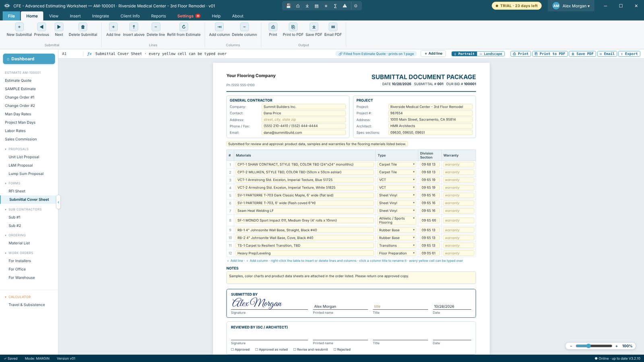
Task: Click the Print to PDF ribbon icon
Action: (x=293, y=27)
